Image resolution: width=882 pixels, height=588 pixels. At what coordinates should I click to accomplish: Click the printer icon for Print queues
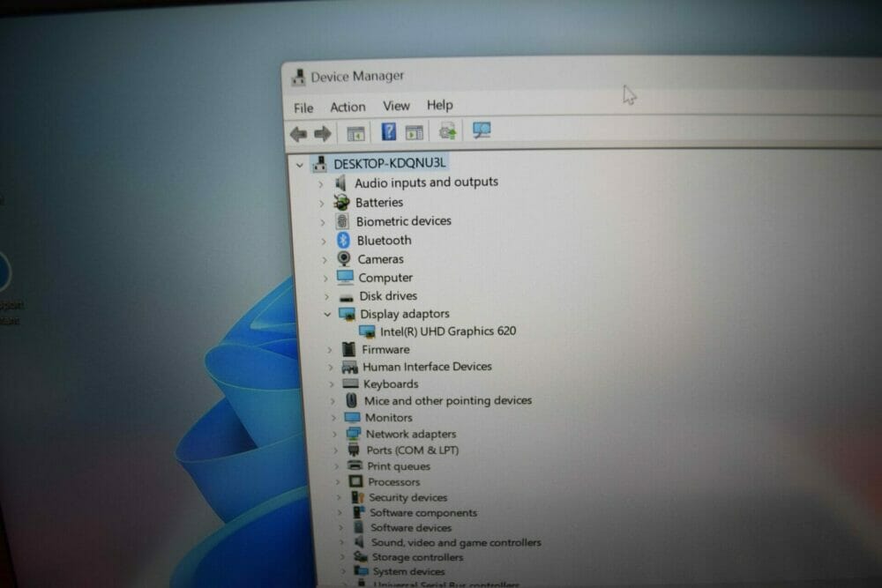(x=355, y=465)
